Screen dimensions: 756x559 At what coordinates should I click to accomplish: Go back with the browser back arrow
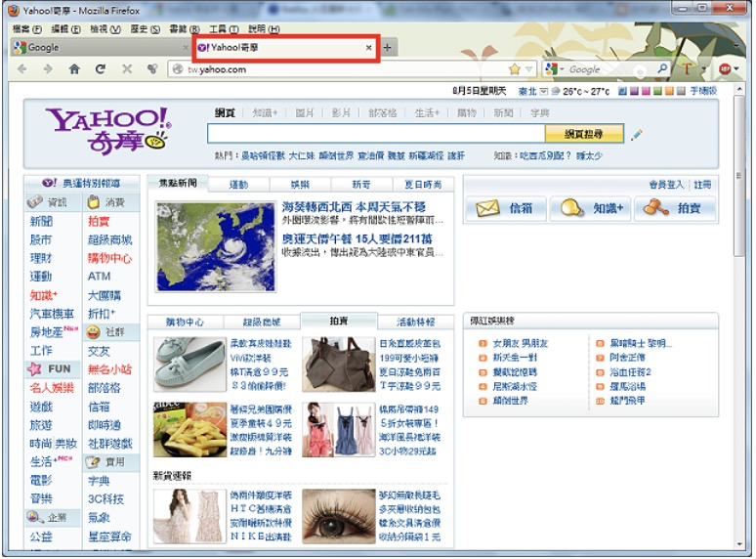(21, 69)
